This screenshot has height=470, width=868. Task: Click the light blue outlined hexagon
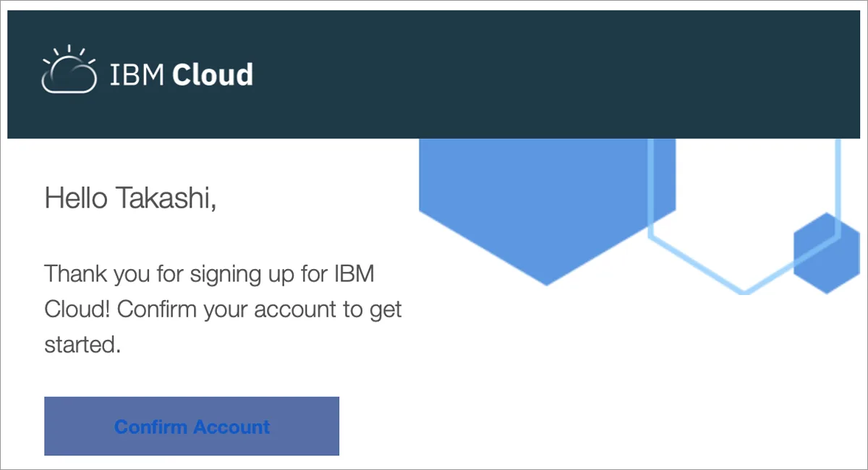coord(744,215)
